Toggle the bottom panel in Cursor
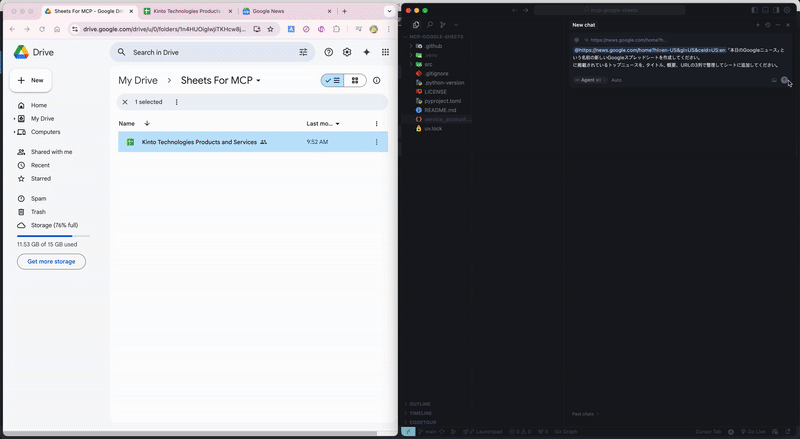This screenshot has width=800, height=439. [x=765, y=10]
